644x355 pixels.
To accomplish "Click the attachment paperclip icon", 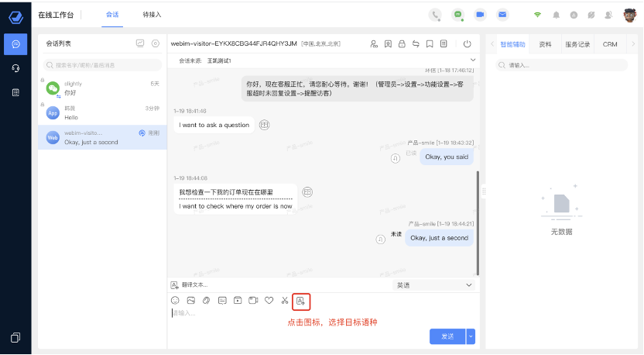I will coord(206,300).
